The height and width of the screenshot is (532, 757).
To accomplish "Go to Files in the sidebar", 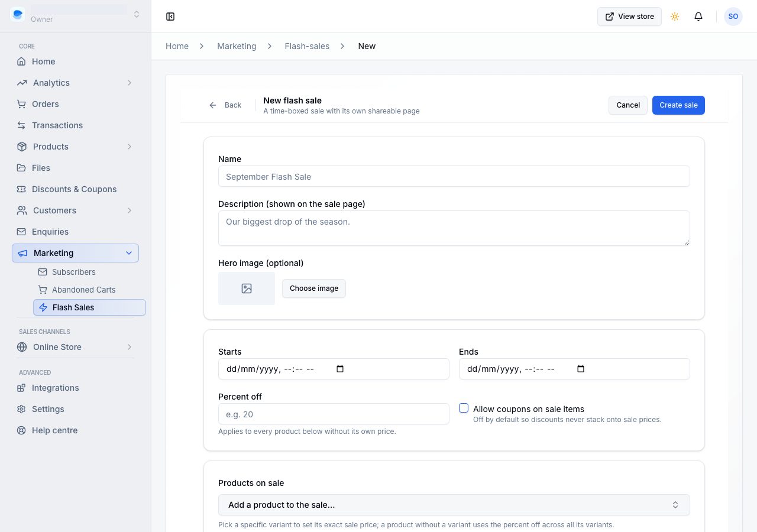I will click(76, 168).
